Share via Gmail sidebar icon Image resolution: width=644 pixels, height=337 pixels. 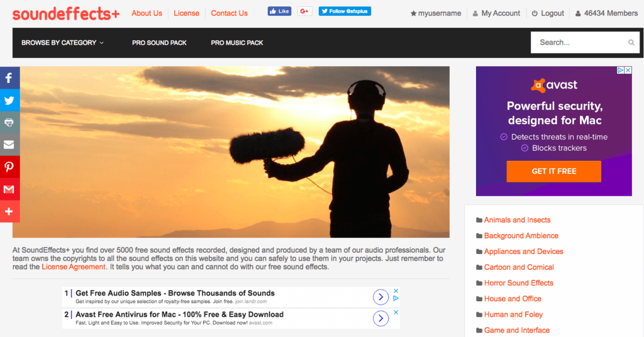(x=9, y=189)
